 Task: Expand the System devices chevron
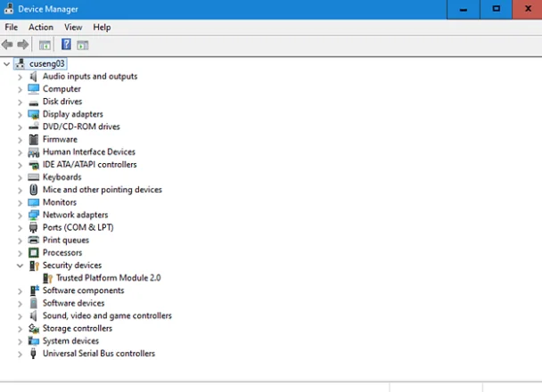(x=20, y=341)
